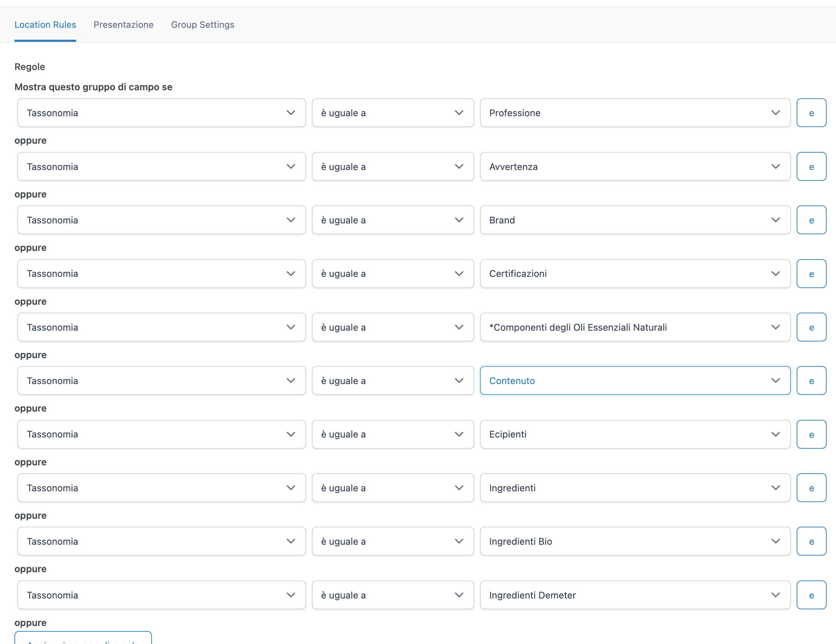Open the Professione value dropdown
The image size is (836, 644).
pyautogui.click(x=635, y=113)
